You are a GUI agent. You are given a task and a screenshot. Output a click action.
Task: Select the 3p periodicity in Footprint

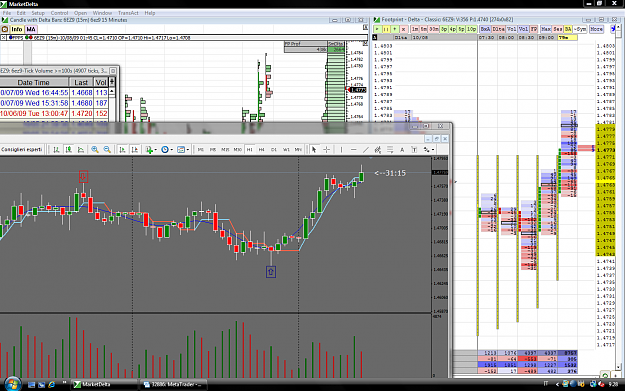pyautogui.click(x=444, y=29)
